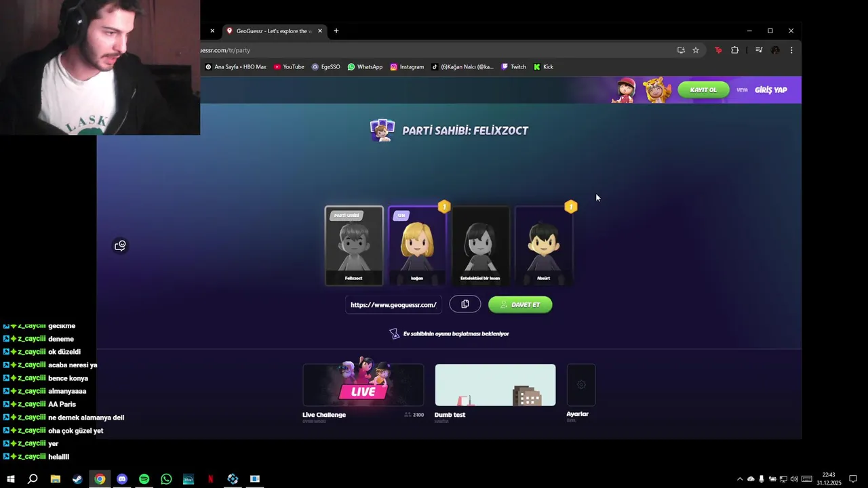Switch to Chrome on the taskbar
Image resolution: width=868 pixels, height=488 pixels.
tap(100, 479)
